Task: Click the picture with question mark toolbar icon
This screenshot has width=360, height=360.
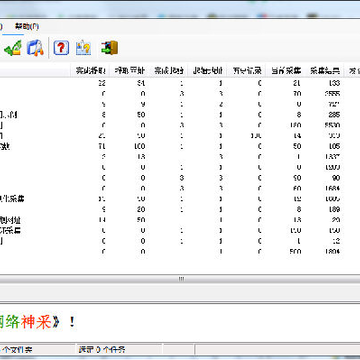Action: (83, 48)
